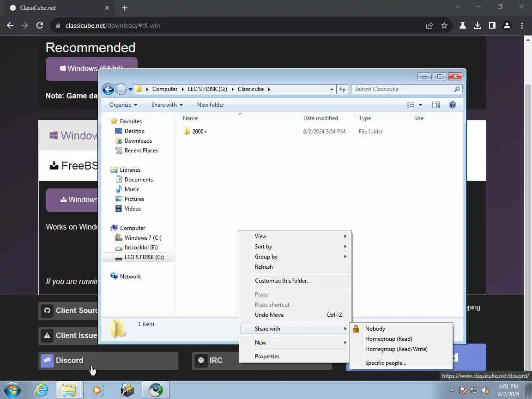532x399 pixels.
Task: Choose Properties from the context menu
Action: click(295, 357)
